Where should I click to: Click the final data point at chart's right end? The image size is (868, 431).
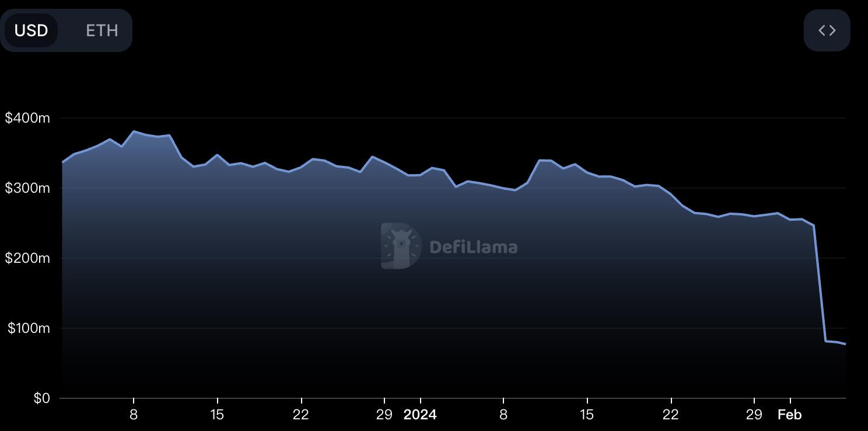(x=845, y=344)
